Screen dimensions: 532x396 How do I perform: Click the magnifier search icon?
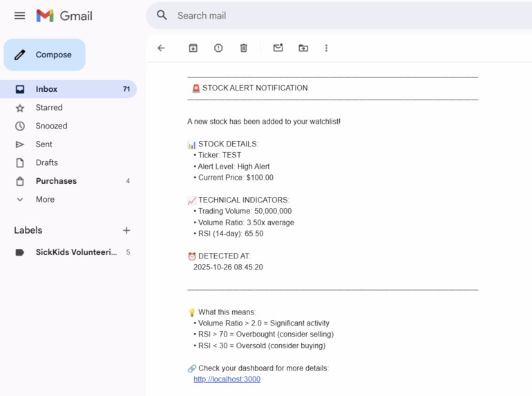pyautogui.click(x=162, y=15)
